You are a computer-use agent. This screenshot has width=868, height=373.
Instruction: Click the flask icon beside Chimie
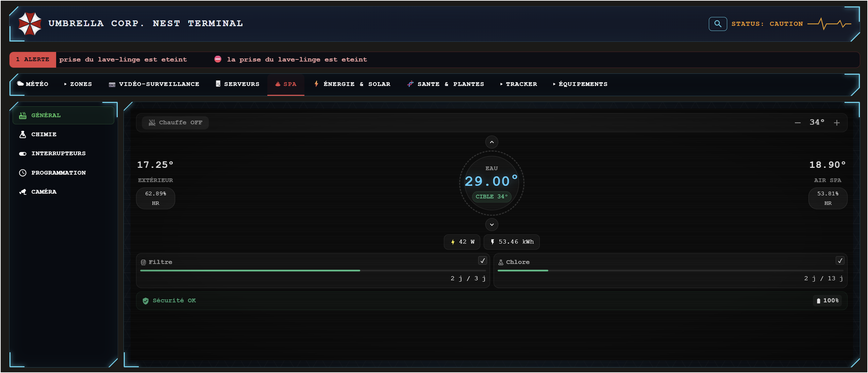click(23, 135)
